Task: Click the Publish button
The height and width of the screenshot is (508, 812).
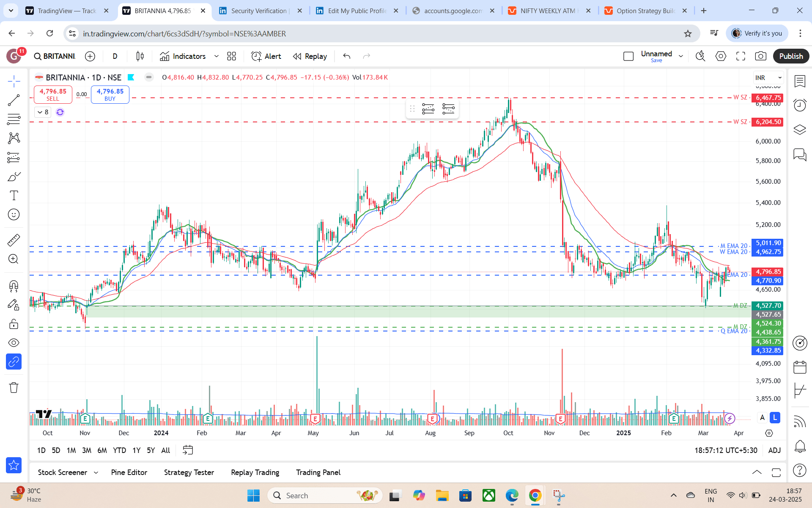Action: (791, 56)
